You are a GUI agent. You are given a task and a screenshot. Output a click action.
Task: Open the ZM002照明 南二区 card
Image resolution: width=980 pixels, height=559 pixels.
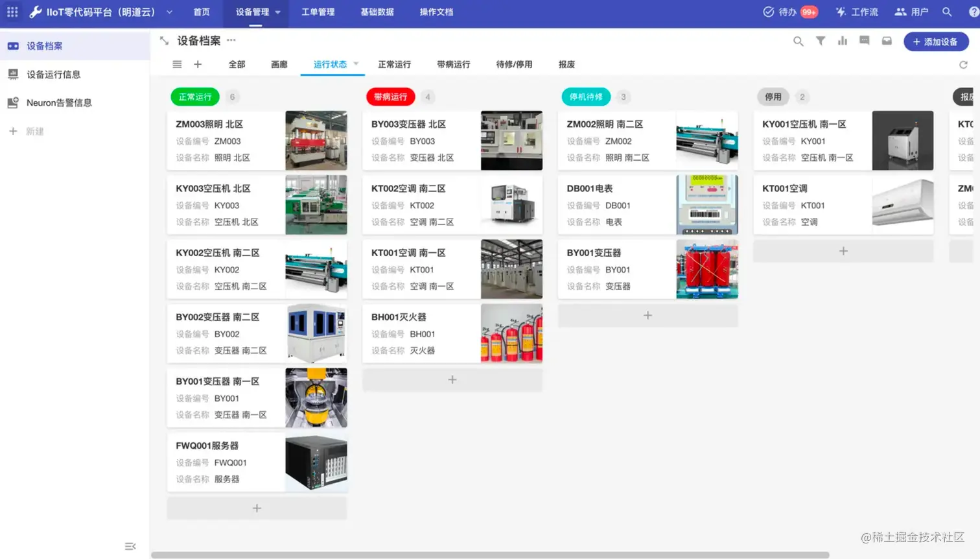coord(647,141)
